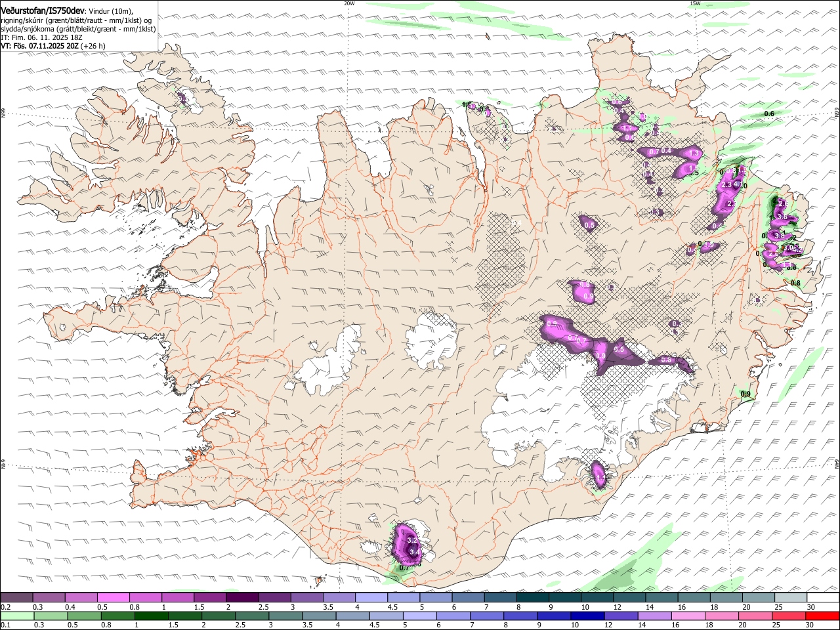The image size is (840, 630).
Task: Click the "3.5" label in the lower legend
Action: pos(308,625)
